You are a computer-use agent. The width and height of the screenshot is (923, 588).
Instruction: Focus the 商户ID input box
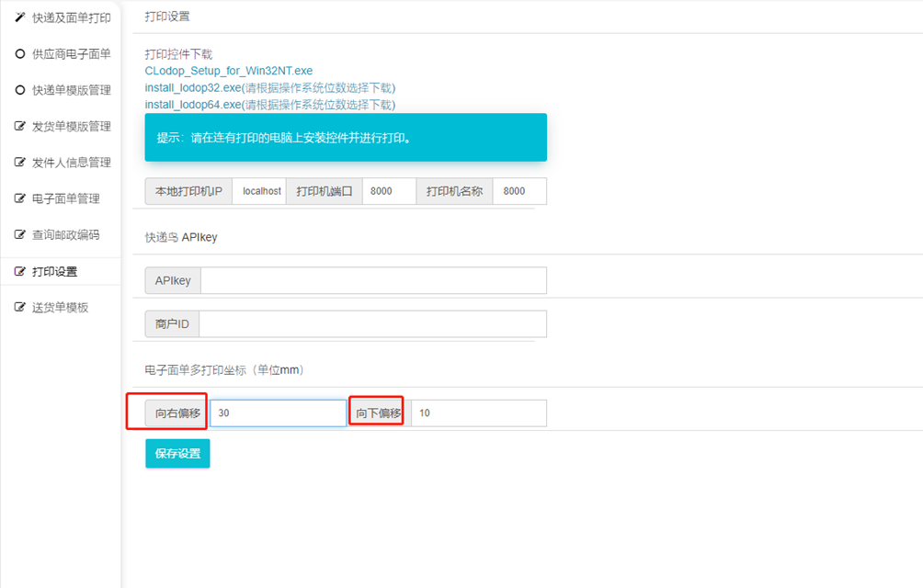click(x=372, y=324)
